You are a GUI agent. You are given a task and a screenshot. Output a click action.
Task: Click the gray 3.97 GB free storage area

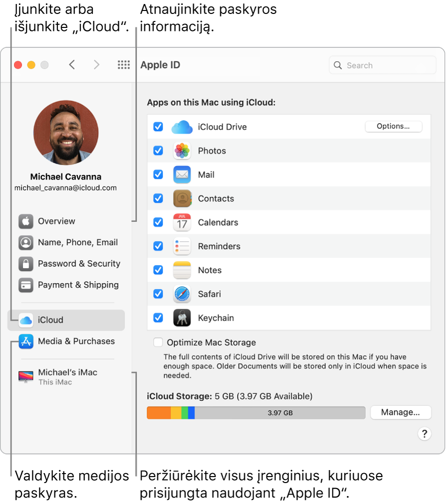coord(280,413)
